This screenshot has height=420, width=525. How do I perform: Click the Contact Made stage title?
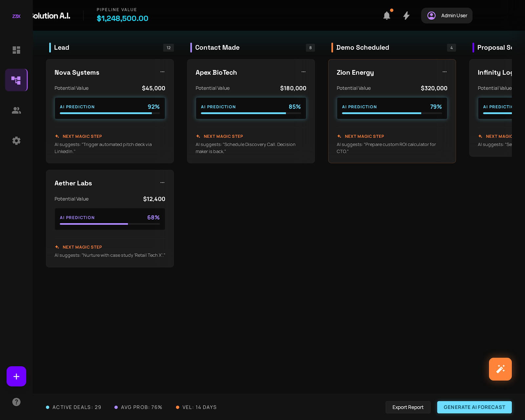point(217,48)
